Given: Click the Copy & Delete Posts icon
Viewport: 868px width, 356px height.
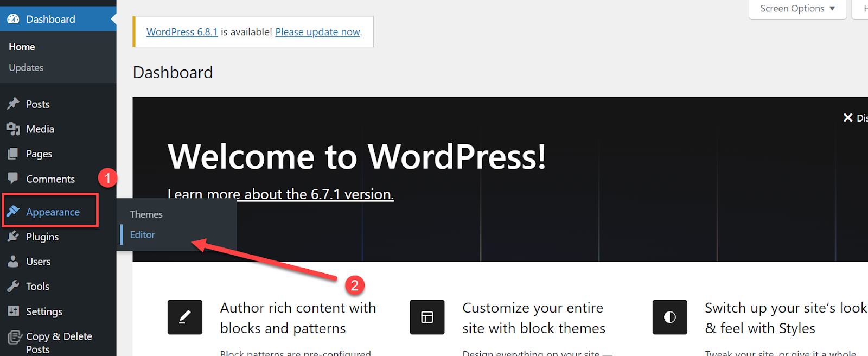Looking at the screenshot, I should click(15, 338).
